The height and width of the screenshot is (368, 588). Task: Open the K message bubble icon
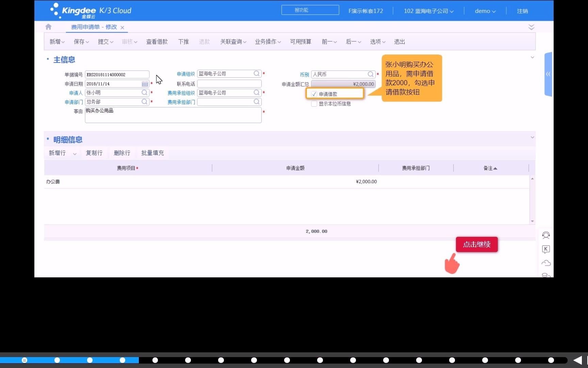(x=546, y=249)
